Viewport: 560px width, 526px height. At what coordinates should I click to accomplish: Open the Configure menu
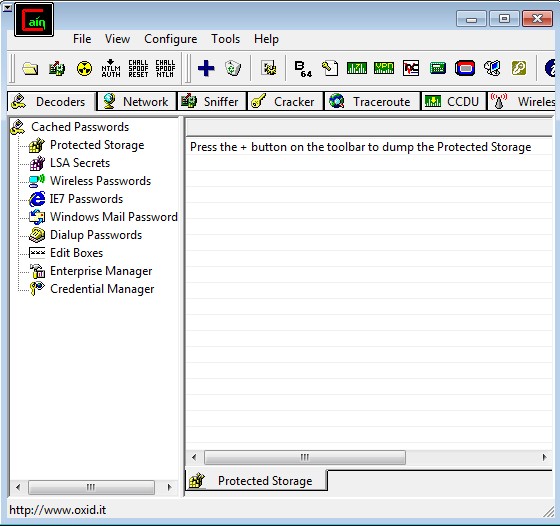pyautogui.click(x=170, y=39)
